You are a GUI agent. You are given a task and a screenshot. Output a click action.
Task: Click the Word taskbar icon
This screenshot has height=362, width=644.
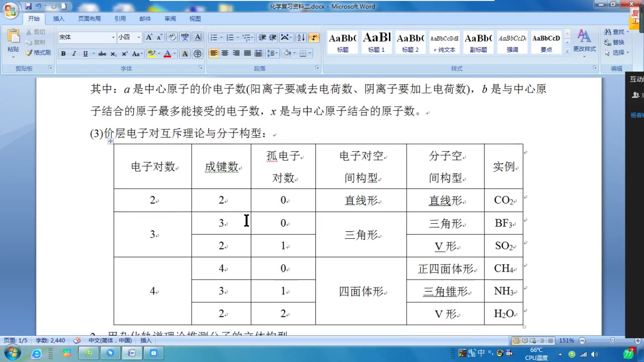point(132,353)
